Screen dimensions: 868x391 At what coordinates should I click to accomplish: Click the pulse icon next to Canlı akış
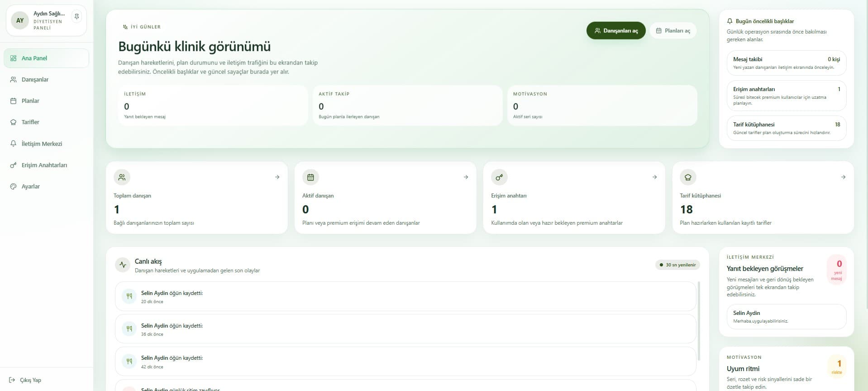click(x=123, y=265)
